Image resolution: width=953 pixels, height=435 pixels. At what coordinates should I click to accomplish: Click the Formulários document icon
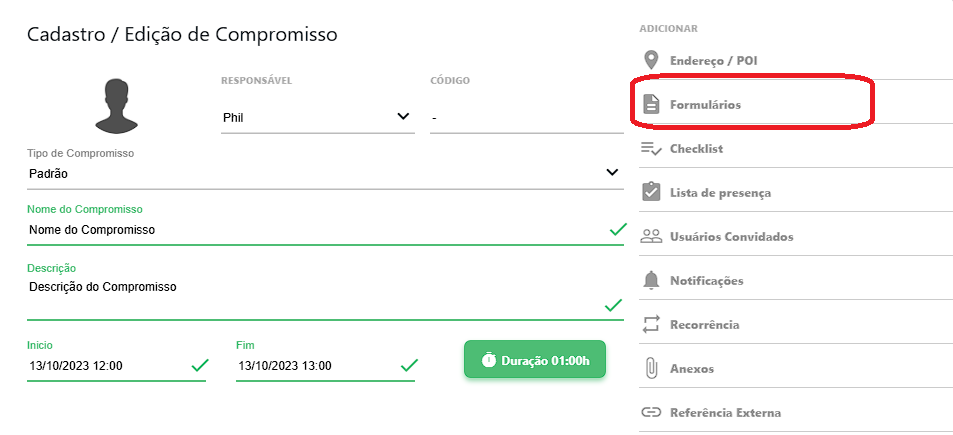pos(652,104)
